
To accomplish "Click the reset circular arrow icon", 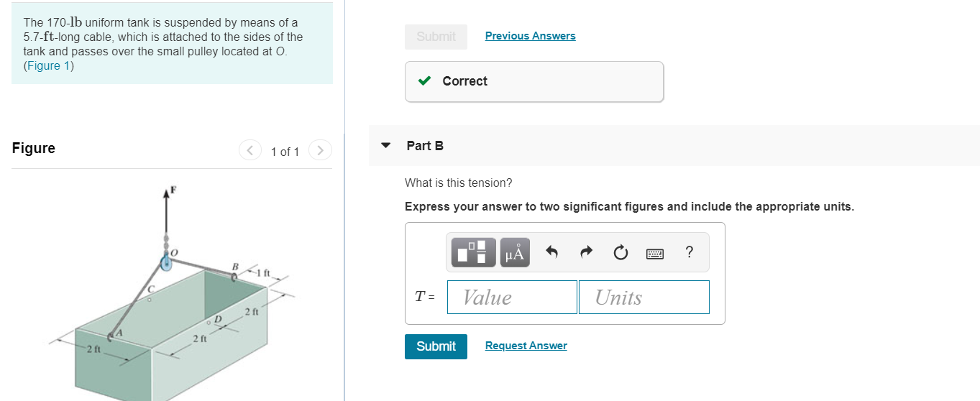I will pyautogui.click(x=620, y=253).
